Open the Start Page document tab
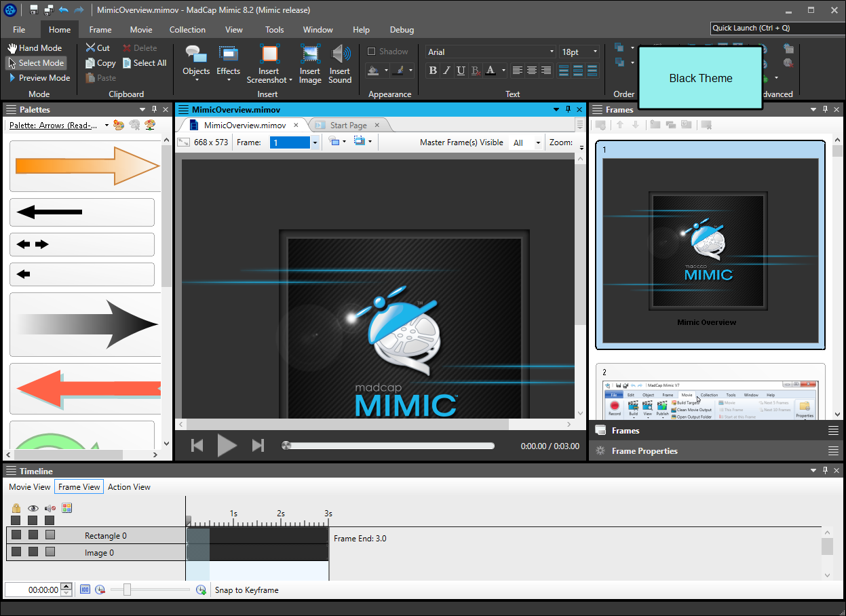This screenshot has height=616, width=846. 348,125
